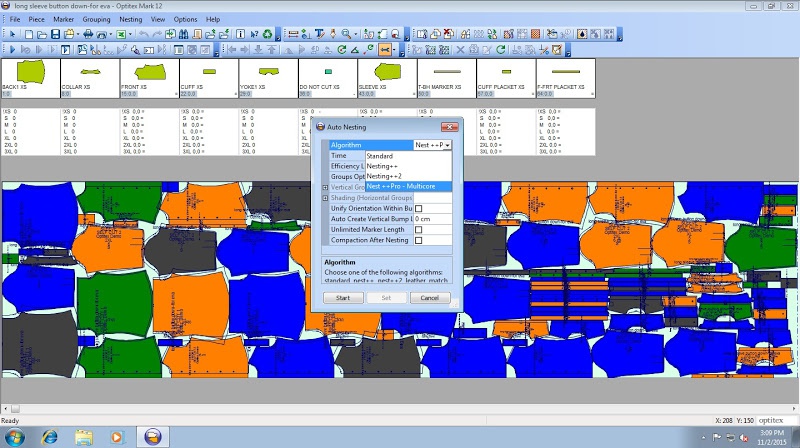The width and height of the screenshot is (800, 448).
Task: Click the orange pencil-and-checkbox icon at toolbar end
Action: [557, 49]
